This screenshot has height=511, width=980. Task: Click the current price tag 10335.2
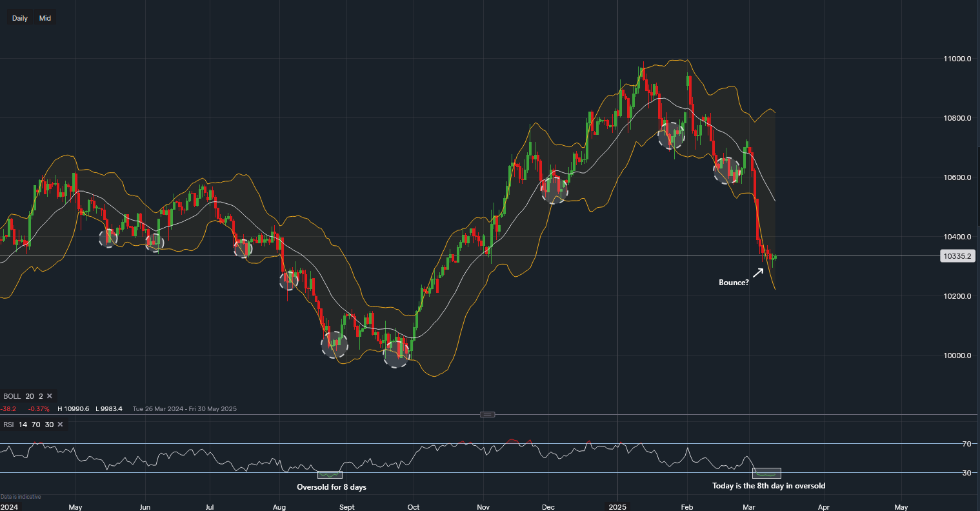957,256
